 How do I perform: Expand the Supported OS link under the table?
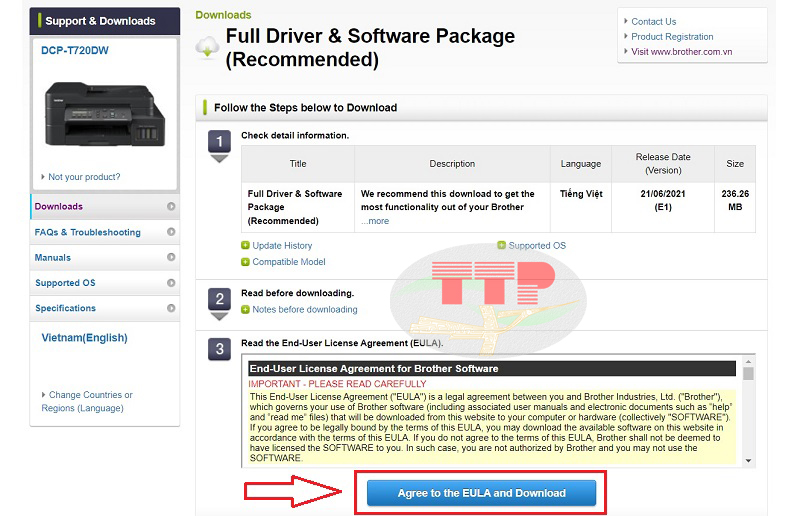(537, 245)
